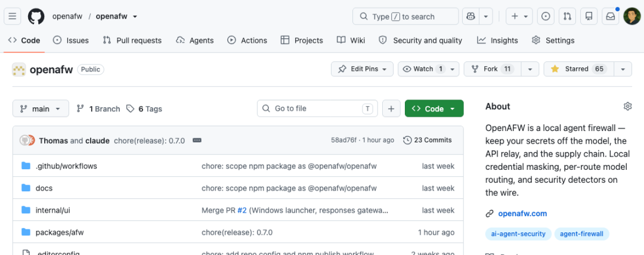This screenshot has height=255, width=644.
Task: Open the green Code dropdown
Action: 434,109
